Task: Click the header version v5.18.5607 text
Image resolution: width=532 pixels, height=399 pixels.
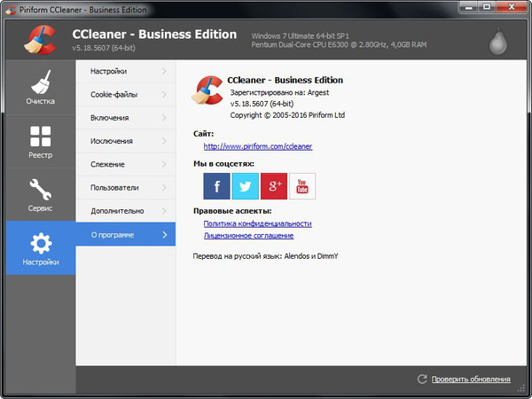Action: 104,48
